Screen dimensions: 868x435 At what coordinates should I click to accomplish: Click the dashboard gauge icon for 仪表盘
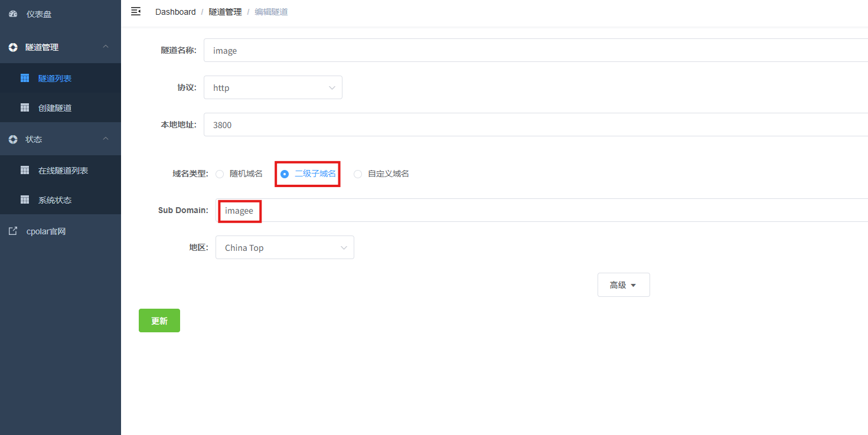tap(13, 14)
